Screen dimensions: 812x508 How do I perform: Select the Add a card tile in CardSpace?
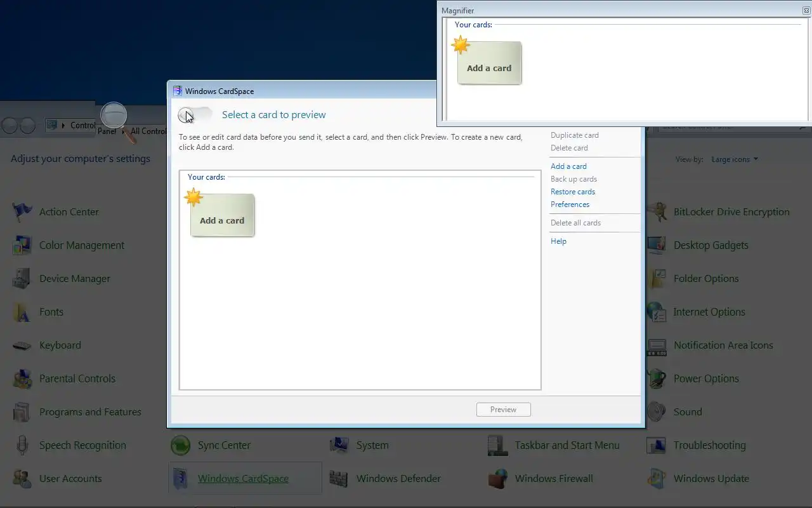[222, 215]
